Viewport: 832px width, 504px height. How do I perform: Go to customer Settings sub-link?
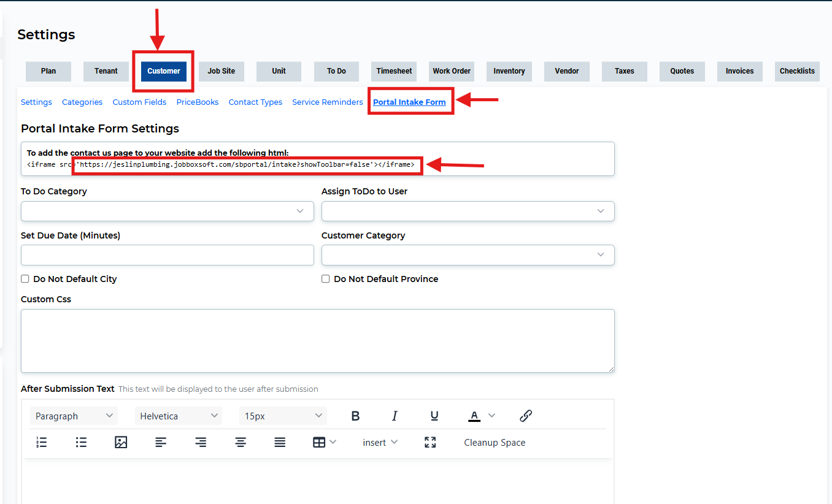[36, 102]
